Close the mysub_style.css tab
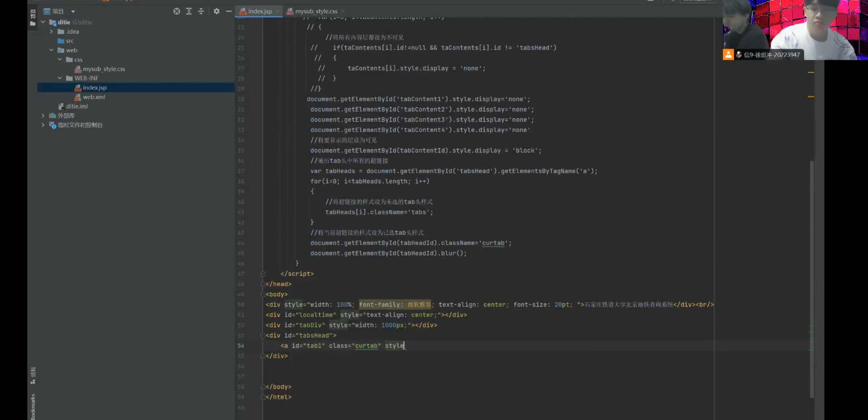 tap(342, 11)
